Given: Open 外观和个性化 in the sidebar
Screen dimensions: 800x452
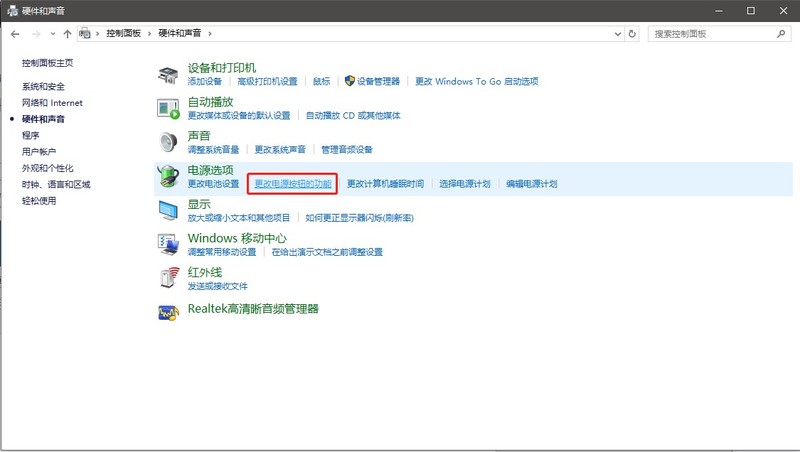Looking at the screenshot, I should click(x=47, y=168).
